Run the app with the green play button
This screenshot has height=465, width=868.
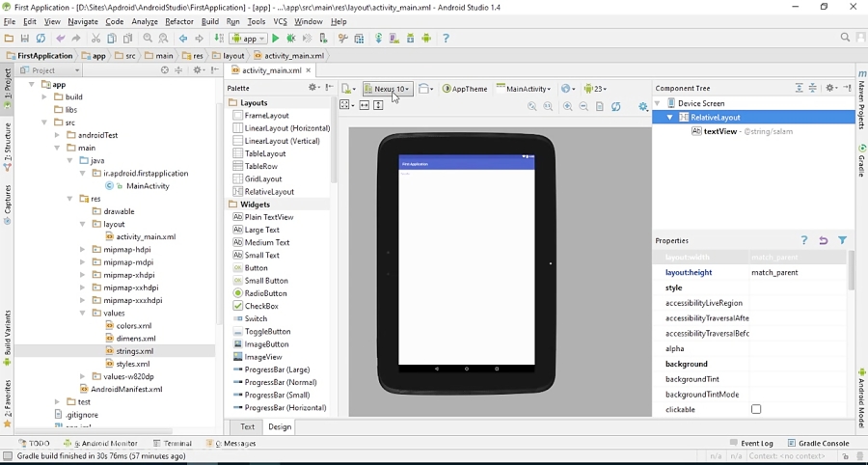[275, 39]
